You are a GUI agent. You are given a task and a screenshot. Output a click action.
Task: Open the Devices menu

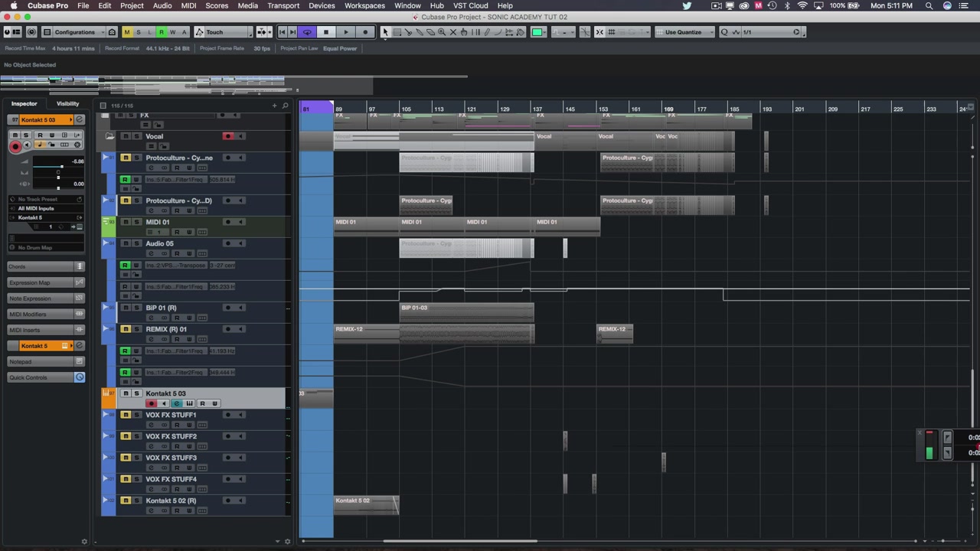[322, 5]
